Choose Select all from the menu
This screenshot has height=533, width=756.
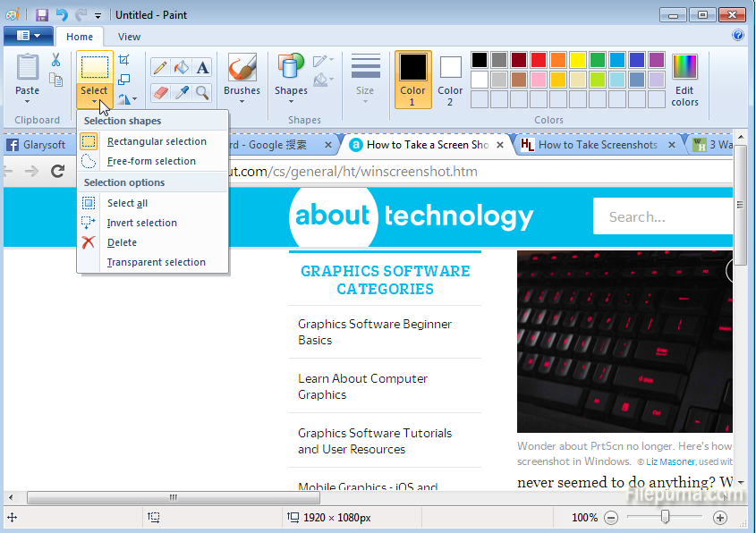tap(127, 203)
